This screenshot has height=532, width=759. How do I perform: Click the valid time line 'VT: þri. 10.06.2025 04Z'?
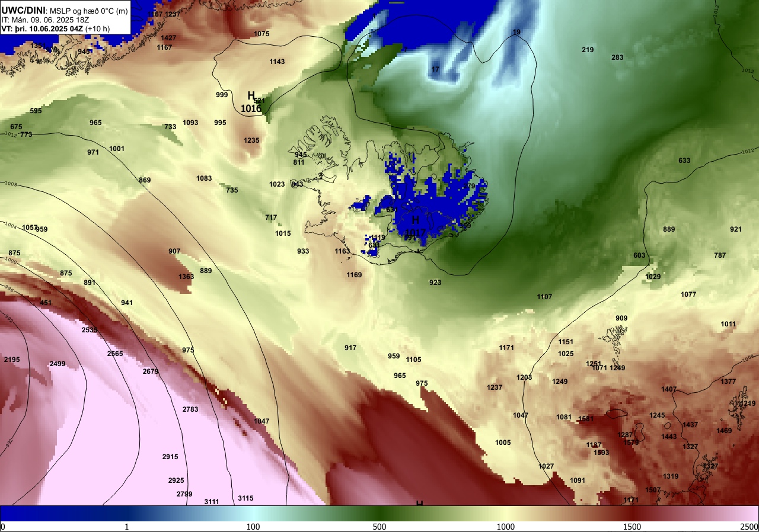pos(43,29)
